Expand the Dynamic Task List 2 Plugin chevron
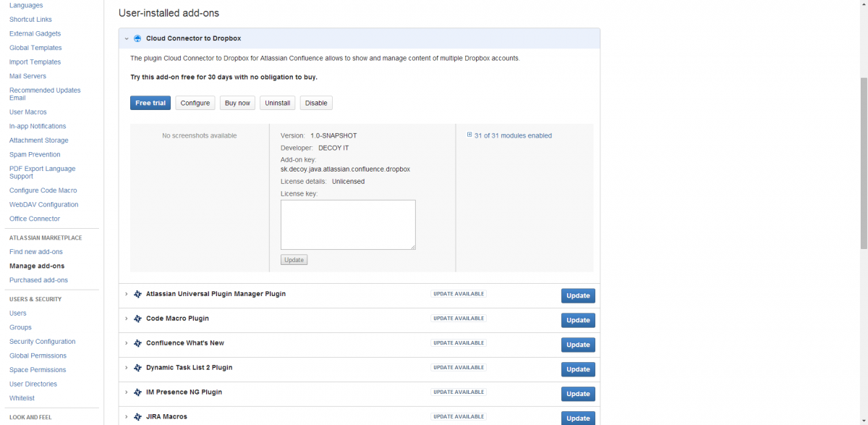 pos(126,368)
